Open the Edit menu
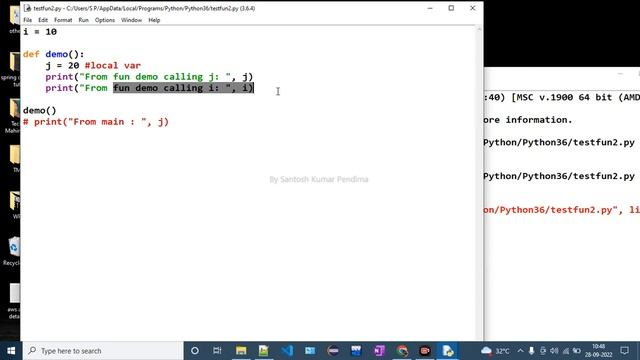The height and width of the screenshot is (360, 640). coord(43,20)
